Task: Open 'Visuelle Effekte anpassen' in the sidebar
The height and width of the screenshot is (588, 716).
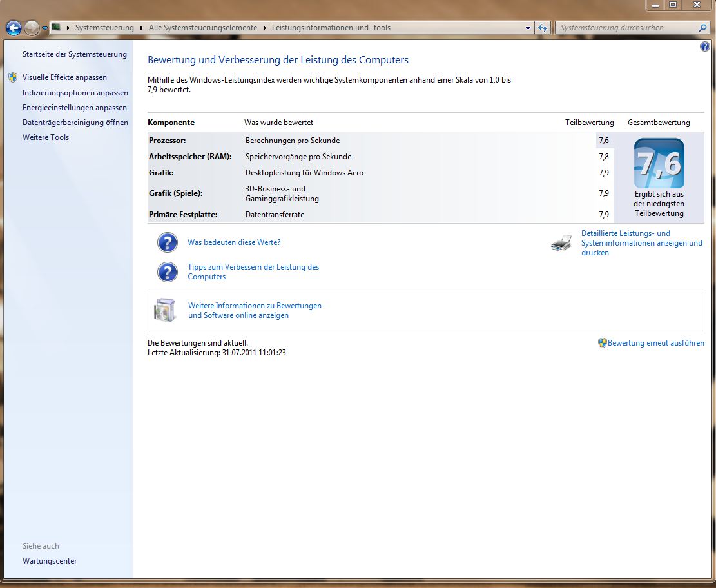Action: [64, 77]
